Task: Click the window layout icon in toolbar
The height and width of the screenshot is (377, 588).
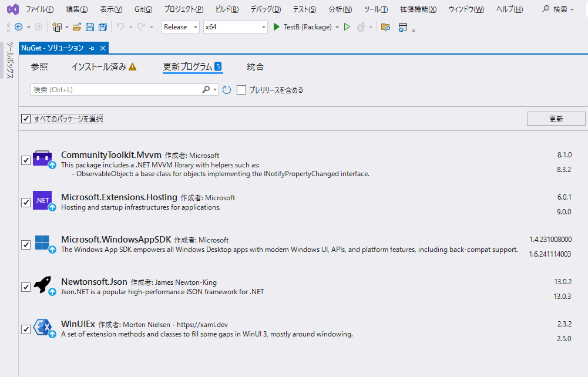Action: pyautogui.click(x=403, y=27)
